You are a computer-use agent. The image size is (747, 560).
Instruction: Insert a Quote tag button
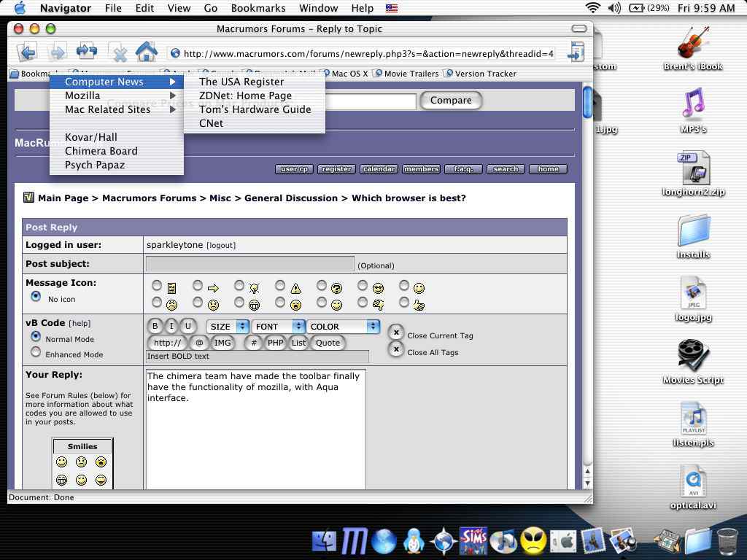328,343
